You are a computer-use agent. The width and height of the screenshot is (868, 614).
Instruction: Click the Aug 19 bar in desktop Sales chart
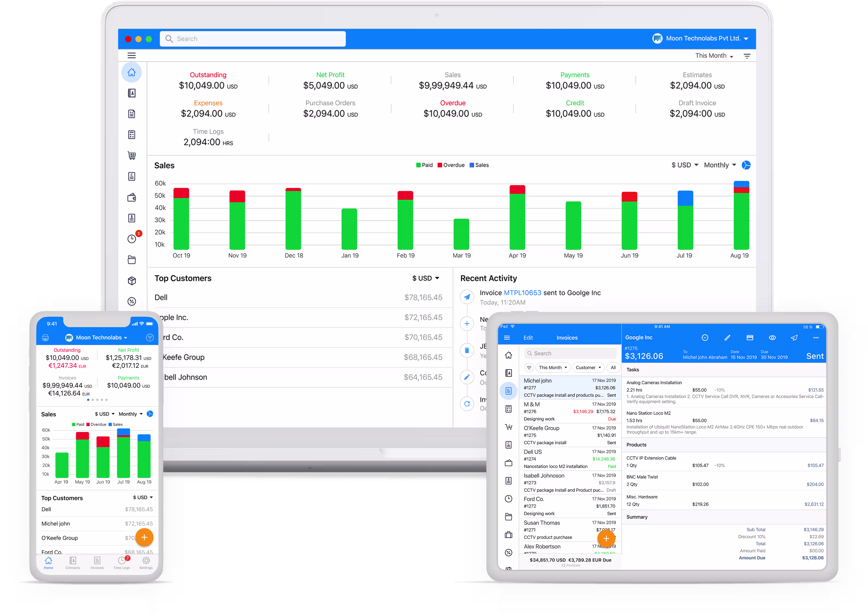point(741,215)
